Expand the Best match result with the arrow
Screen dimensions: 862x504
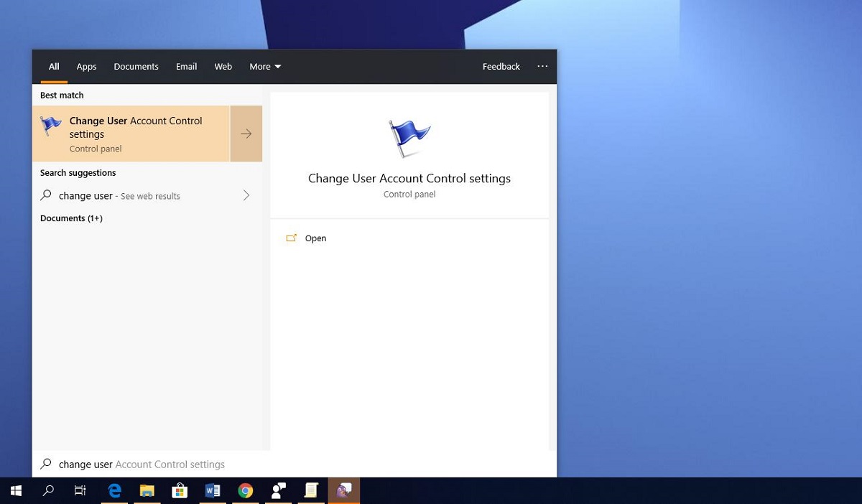point(246,134)
